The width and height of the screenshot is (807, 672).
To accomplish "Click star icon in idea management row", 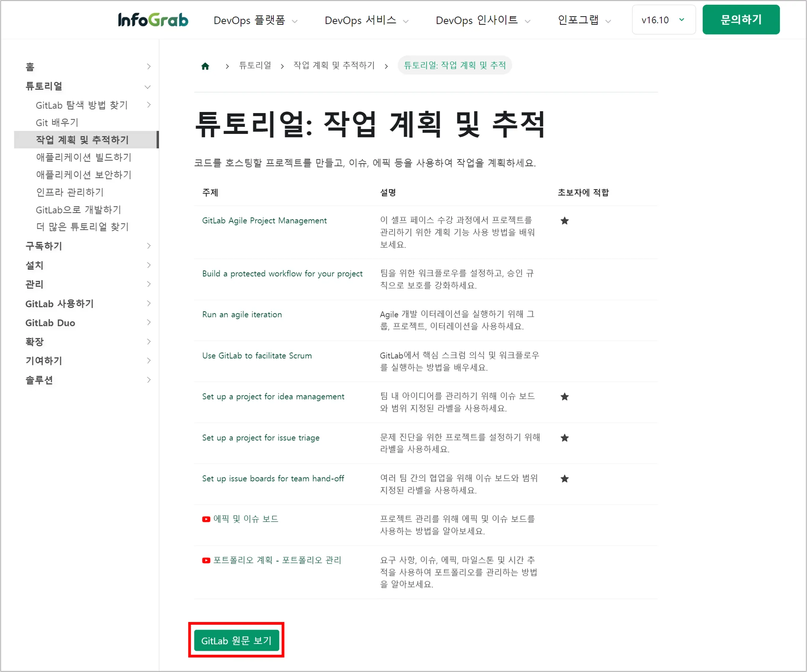I will (564, 397).
